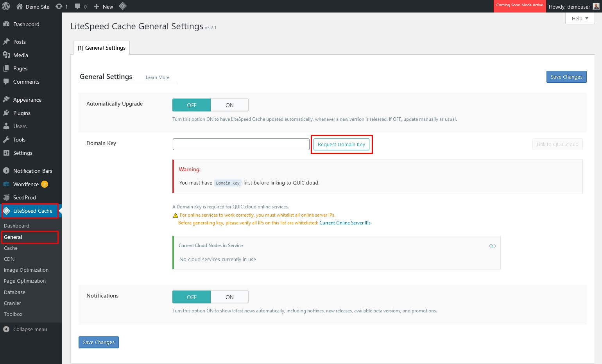Viewport: 602px width, 364px height.
Task: Click 'No cloud services currently in use' text
Action: [218, 259]
